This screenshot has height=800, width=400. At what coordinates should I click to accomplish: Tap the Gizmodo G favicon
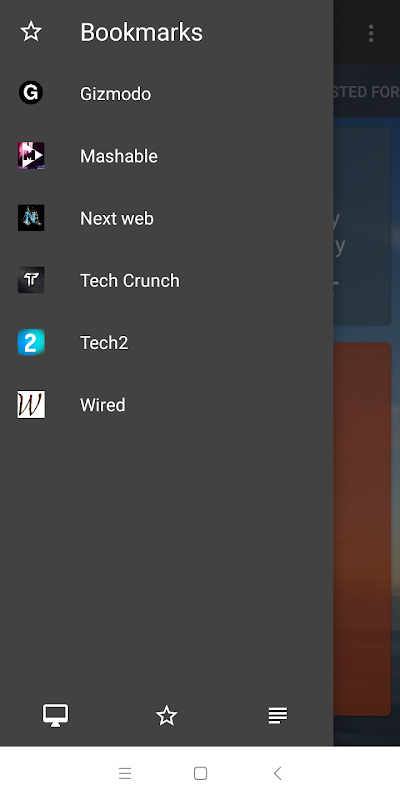pos(31,93)
